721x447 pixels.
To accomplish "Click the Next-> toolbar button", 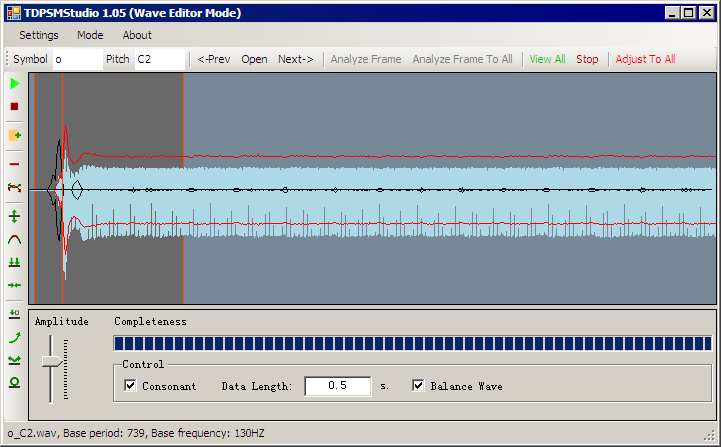I will click(x=296, y=59).
